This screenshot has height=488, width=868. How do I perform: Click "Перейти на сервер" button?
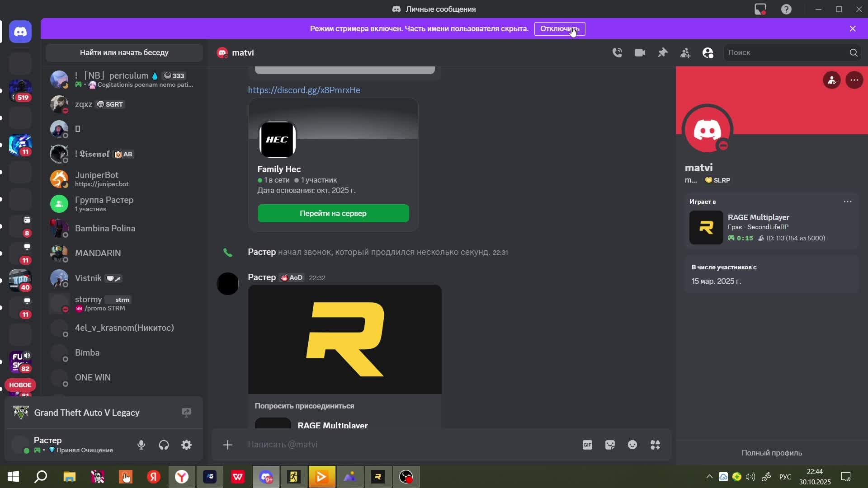click(x=333, y=213)
